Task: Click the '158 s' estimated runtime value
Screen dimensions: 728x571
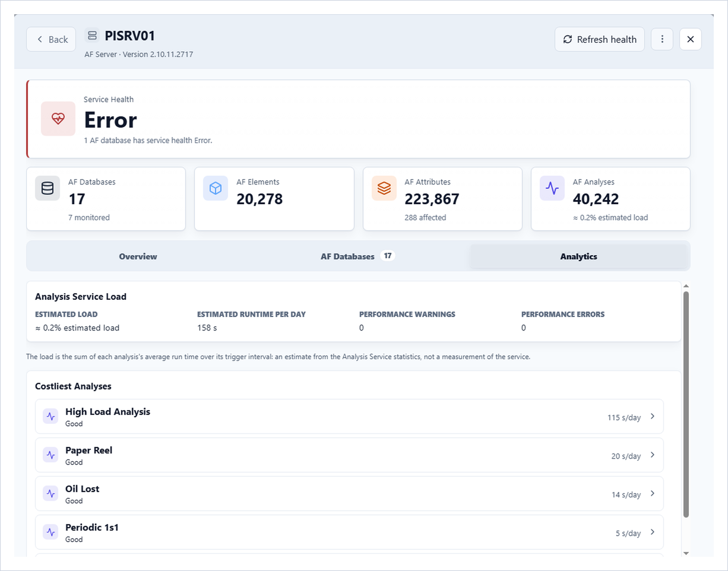Action: 207,328
